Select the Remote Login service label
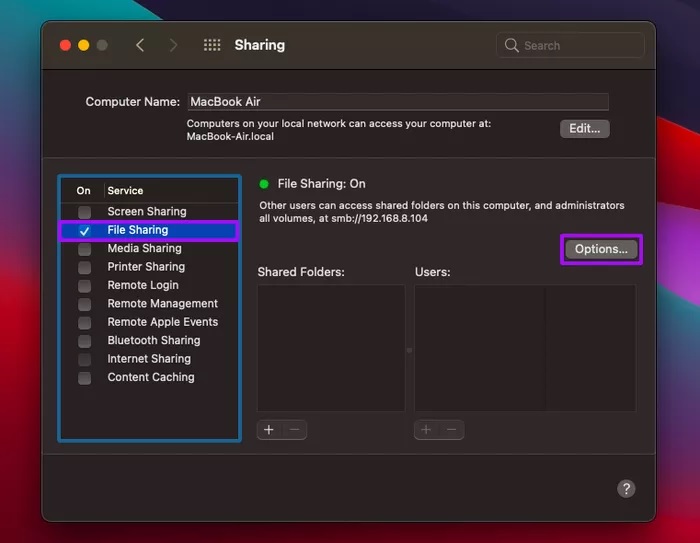 coord(143,285)
